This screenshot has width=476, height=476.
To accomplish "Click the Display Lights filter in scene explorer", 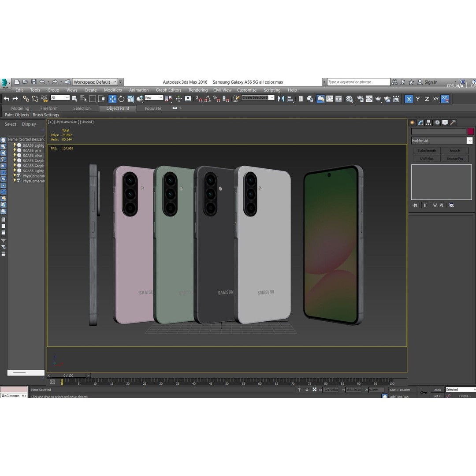I will point(4,152).
